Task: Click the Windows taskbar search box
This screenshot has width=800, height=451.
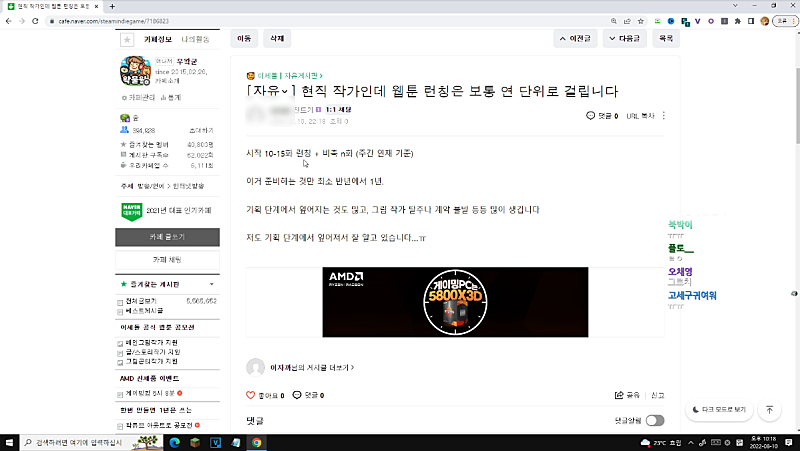Action: click(x=92, y=442)
